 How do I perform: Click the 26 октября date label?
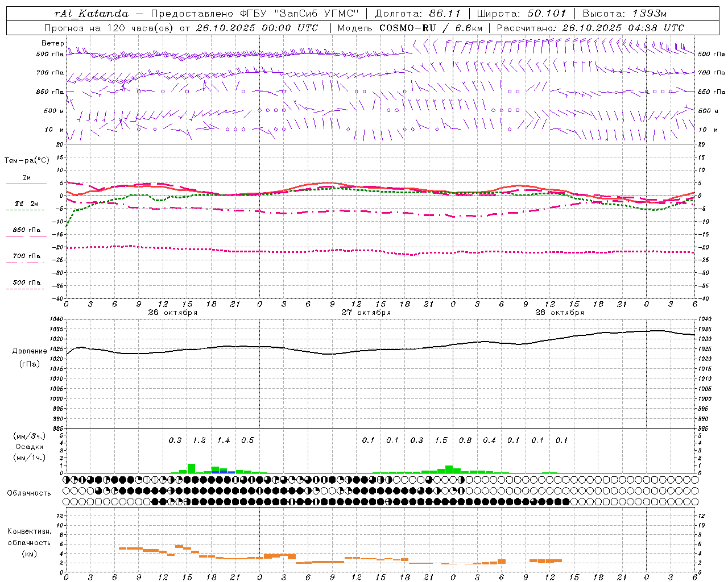173,313
